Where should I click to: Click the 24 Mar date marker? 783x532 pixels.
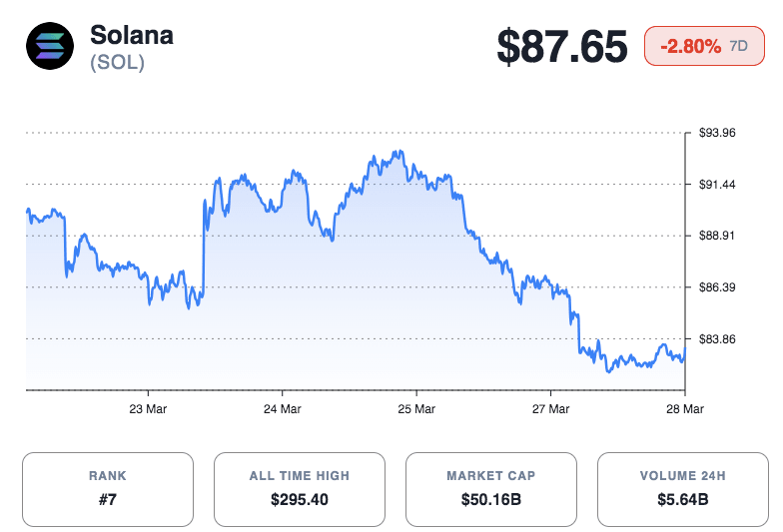click(x=283, y=409)
